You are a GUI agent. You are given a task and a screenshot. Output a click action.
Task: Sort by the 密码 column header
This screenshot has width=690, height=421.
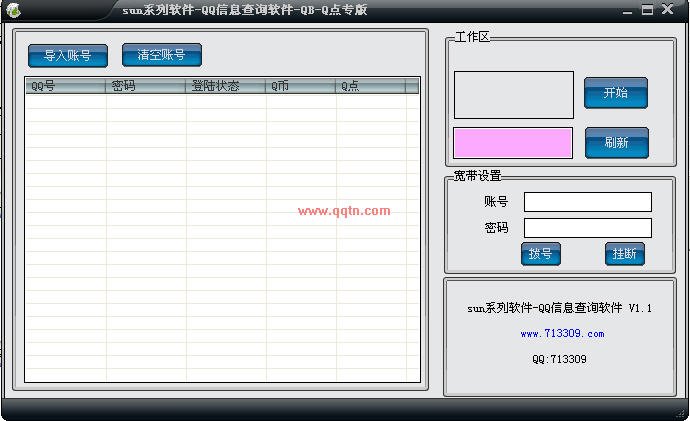point(146,86)
